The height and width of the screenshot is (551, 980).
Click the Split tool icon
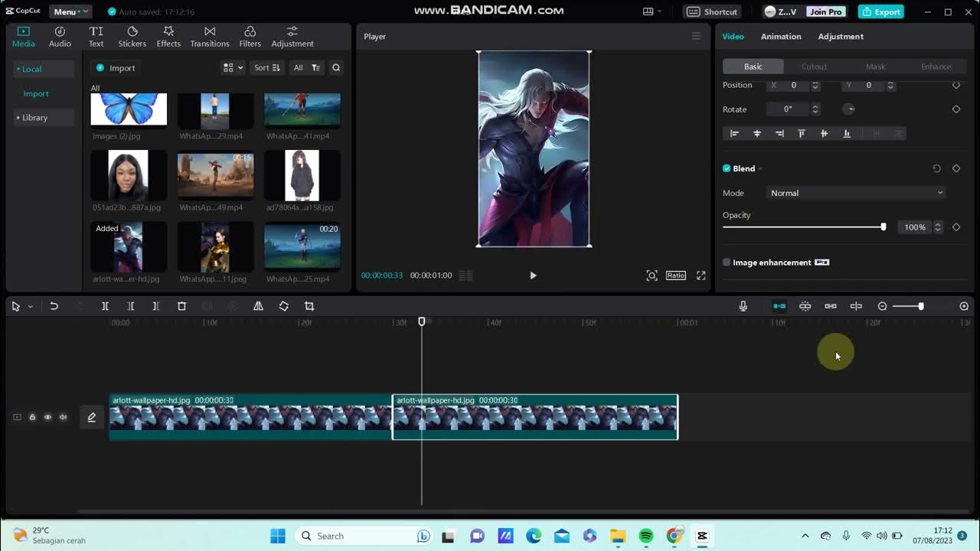point(105,306)
